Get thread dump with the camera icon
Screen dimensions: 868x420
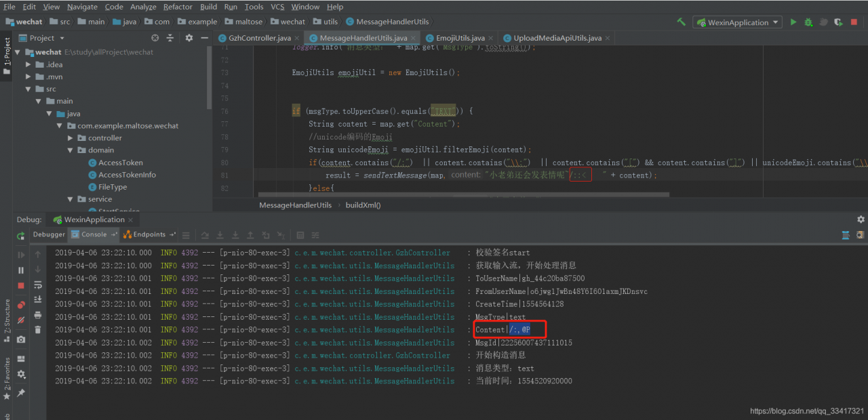[21, 339]
